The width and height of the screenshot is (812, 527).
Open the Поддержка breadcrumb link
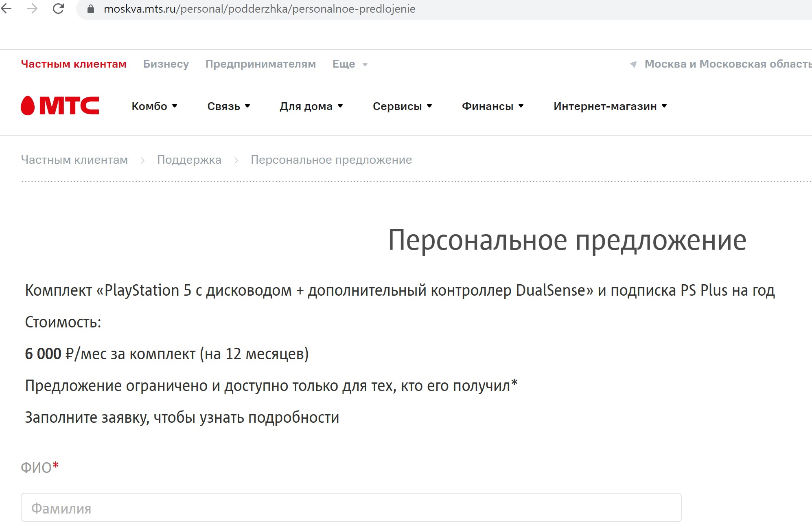click(x=189, y=160)
